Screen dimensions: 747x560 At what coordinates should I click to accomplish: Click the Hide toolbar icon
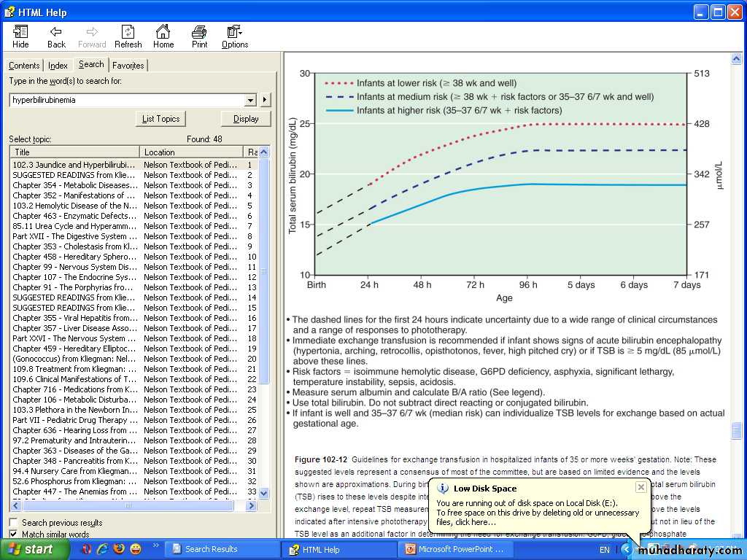click(x=20, y=36)
